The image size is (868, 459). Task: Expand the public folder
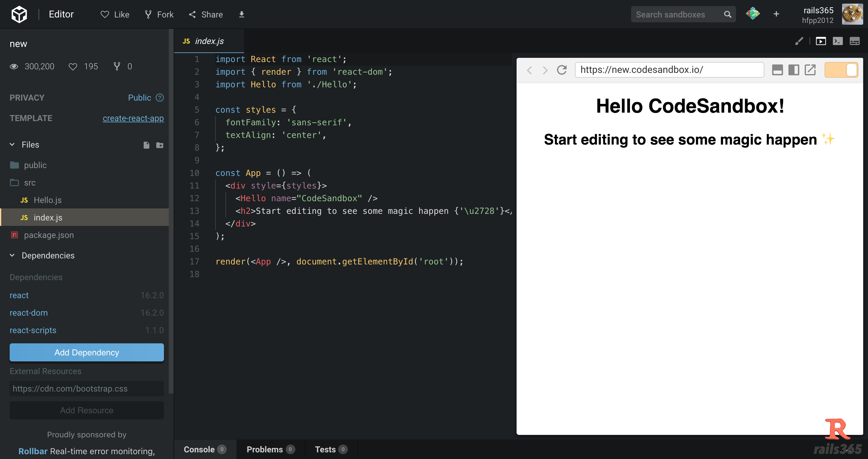[35, 165]
